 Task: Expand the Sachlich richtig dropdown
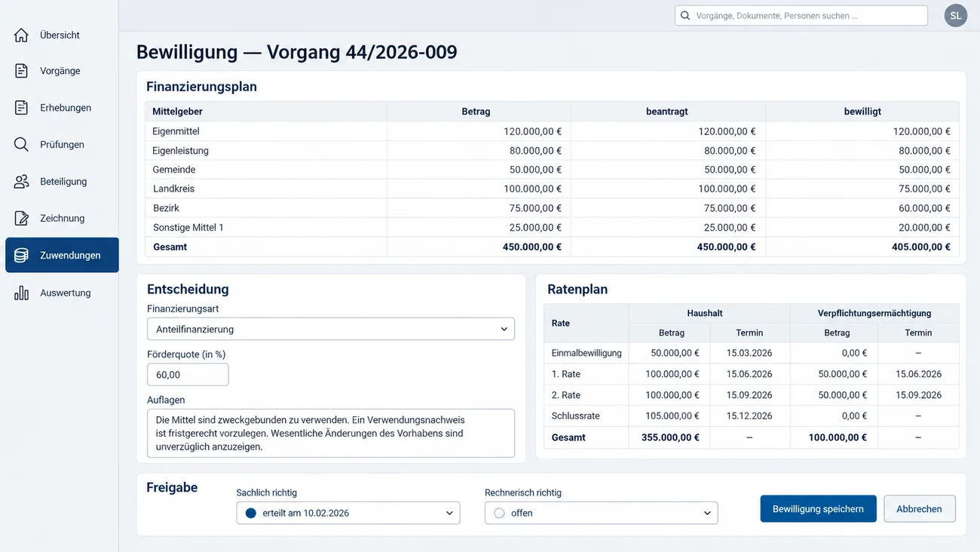[348, 513]
